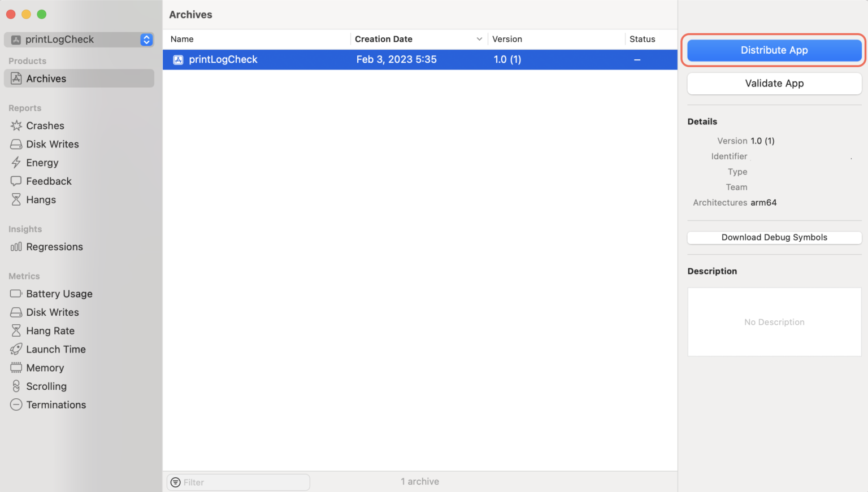Screen dimensions: 868x492
Task: Open the Energy report in Reports section
Action: 42,163
